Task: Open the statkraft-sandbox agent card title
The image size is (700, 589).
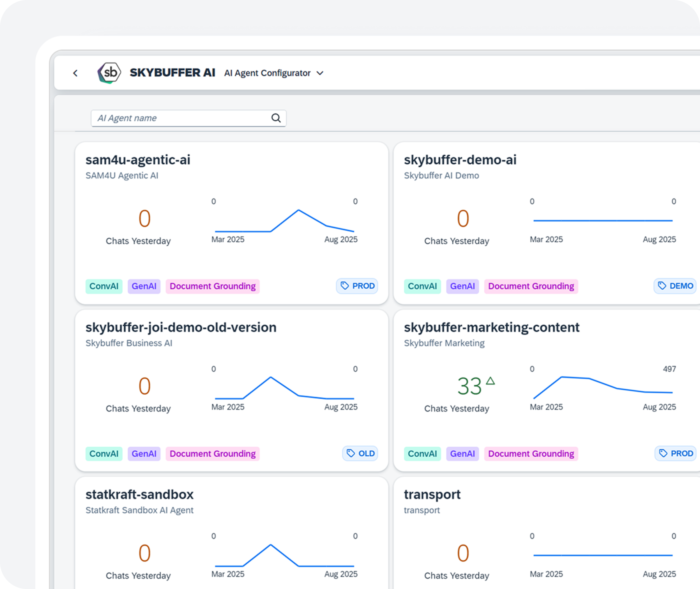Action: [x=140, y=494]
